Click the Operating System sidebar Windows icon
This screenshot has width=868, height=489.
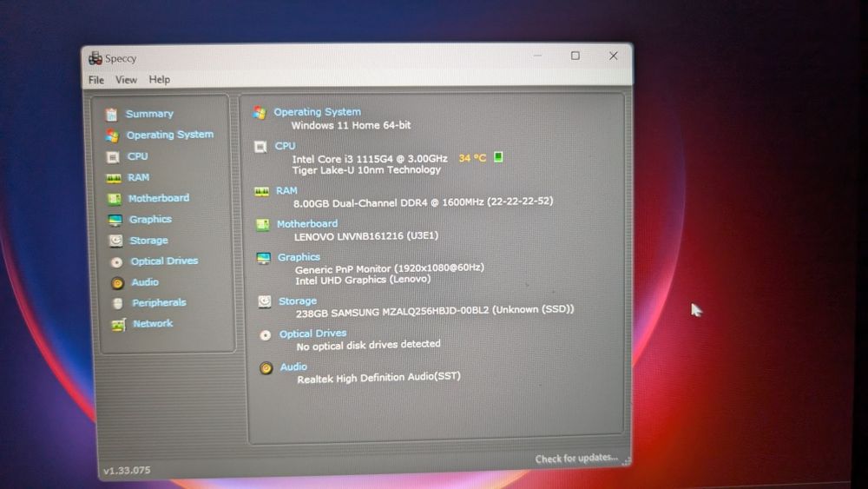click(x=112, y=135)
